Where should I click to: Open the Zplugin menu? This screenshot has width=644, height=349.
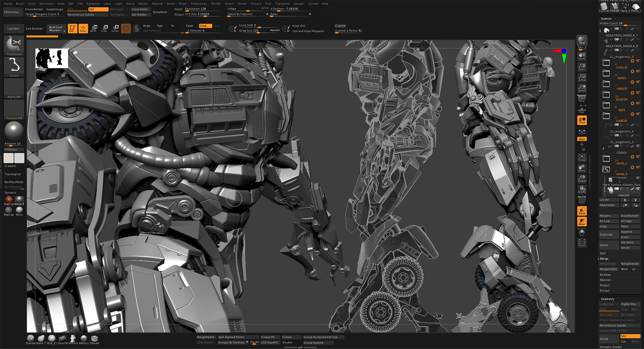point(299,4)
